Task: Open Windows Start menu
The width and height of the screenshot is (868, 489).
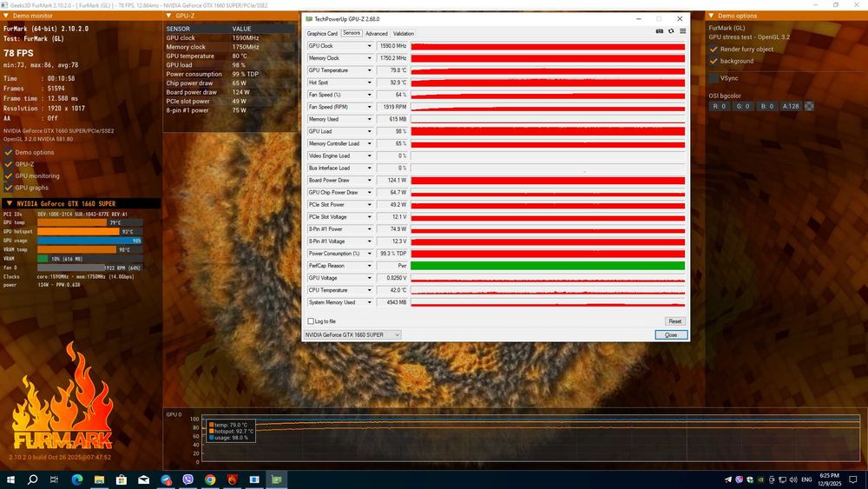Action: (10, 479)
